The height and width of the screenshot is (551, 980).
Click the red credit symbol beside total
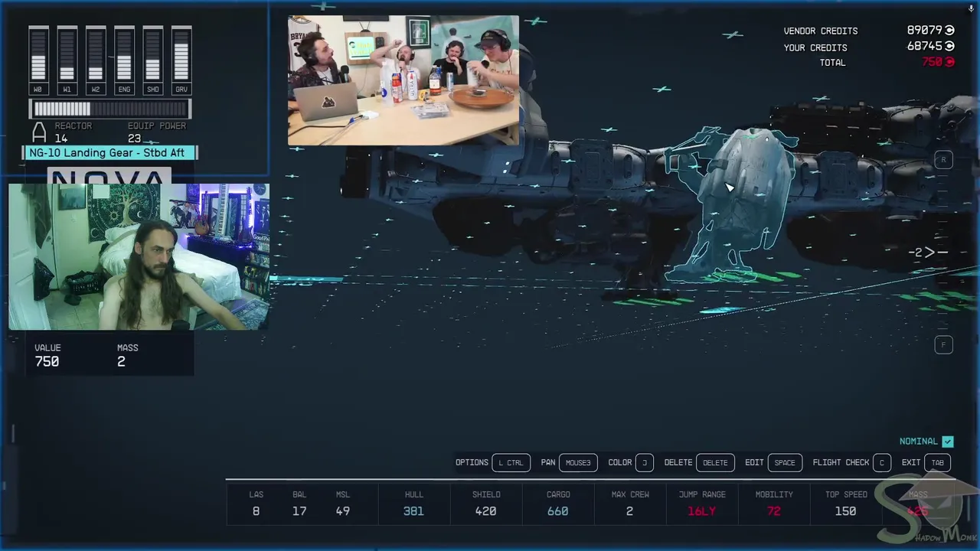point(950,62)
